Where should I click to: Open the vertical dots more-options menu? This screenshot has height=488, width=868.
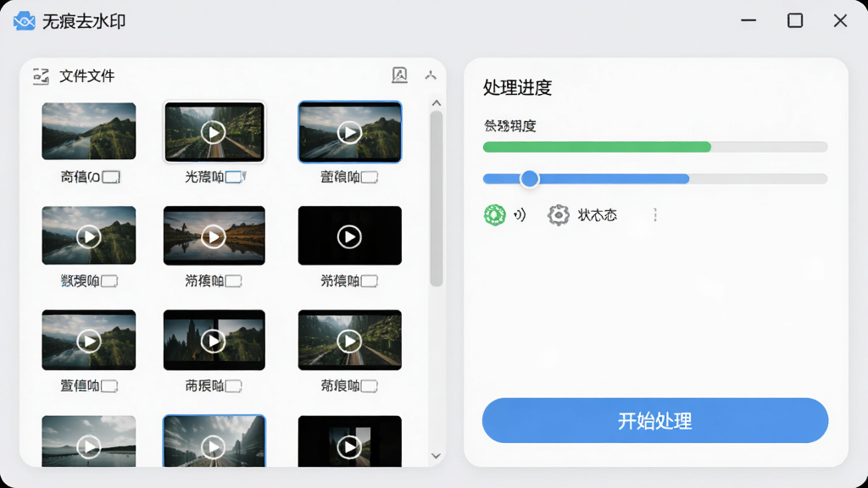655,214
